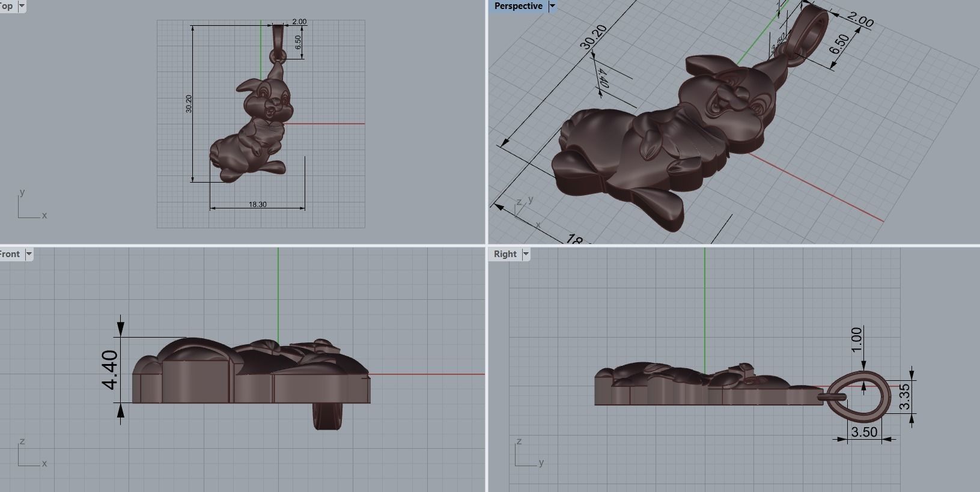Open the Top viewport dropdown arrow
Image resolution: width=980 pixels, height=492 pixels.
pyautogui.click(x=22, y=6)
